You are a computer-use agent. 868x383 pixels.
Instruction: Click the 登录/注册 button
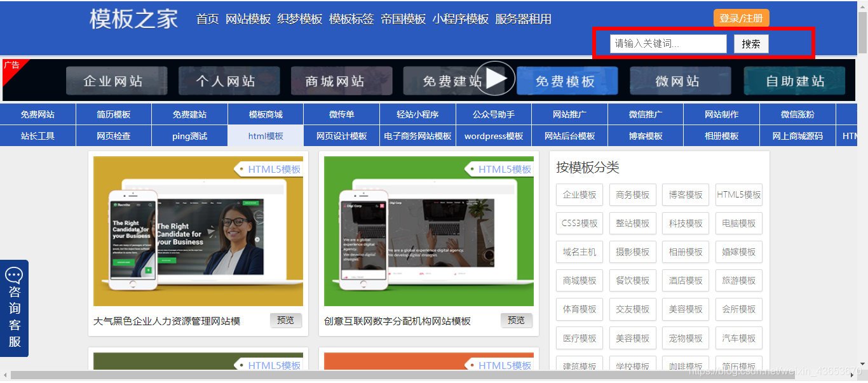pyautogui.click(x=741, y=18)
